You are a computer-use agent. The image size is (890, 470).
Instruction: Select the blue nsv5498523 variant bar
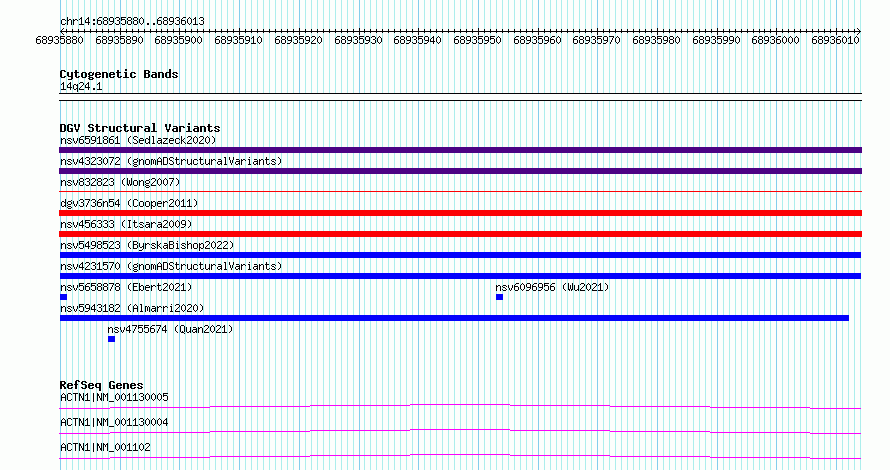[460, 255]
